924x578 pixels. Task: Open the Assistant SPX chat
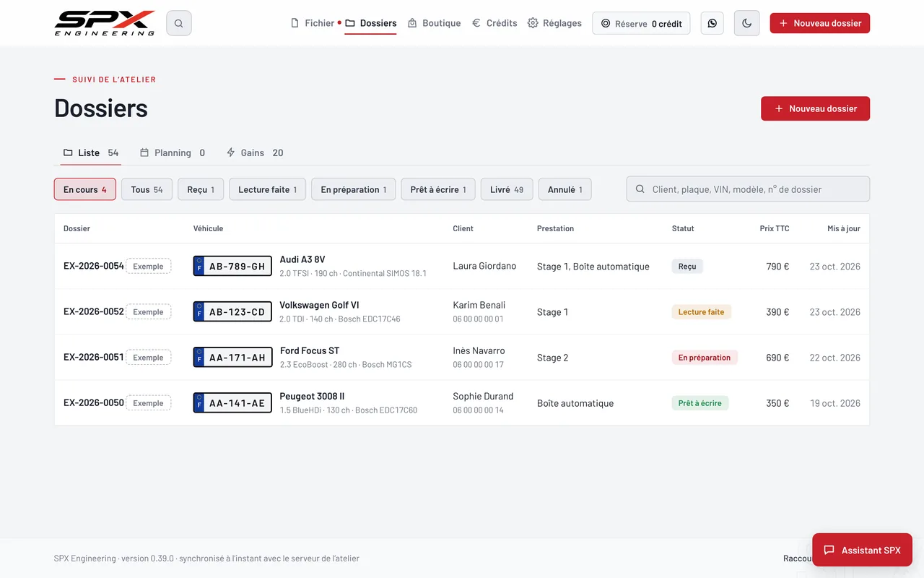point(862,550)
